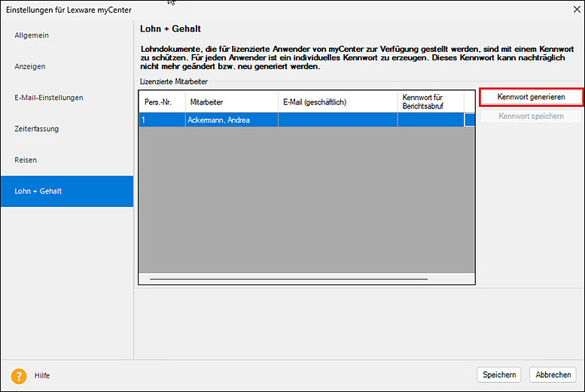This screenshot has height=392, width=585.
Task: Click the business e-mail cell for Ackermann
Action: click(337, 120)
